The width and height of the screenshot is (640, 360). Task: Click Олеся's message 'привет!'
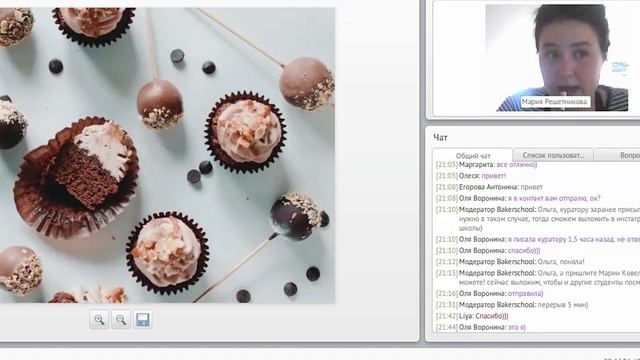coord(471,176)
